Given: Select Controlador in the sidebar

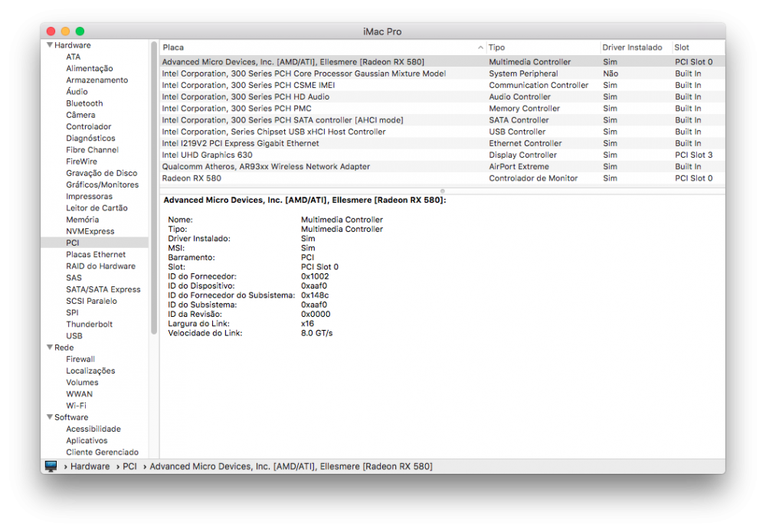Looking at the screenshot, I should tap(88, 126).
